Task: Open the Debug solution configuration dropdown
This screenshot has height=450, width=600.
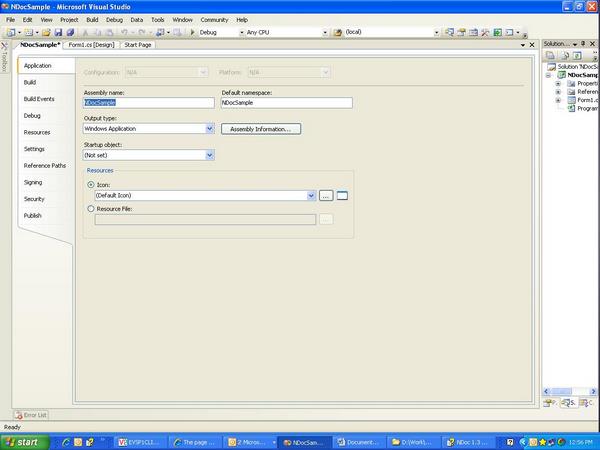Action: (242, 33)
